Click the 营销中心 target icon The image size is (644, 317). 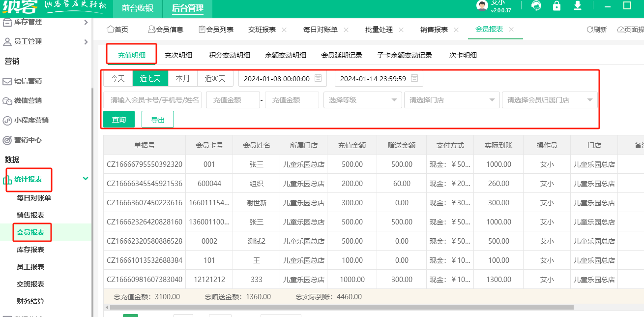(7, 140)
